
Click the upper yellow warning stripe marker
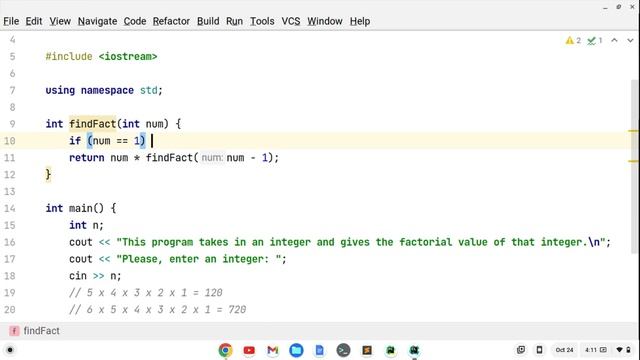click(633, 131)
